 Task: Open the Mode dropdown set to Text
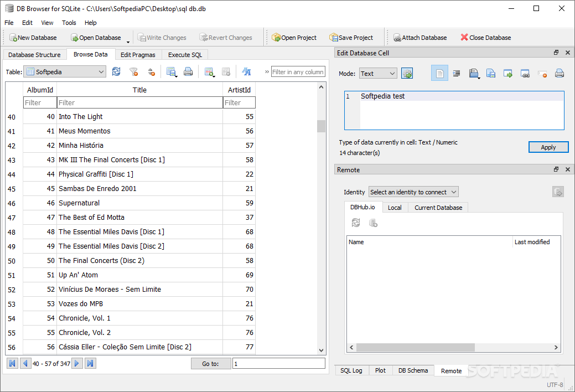378,74
